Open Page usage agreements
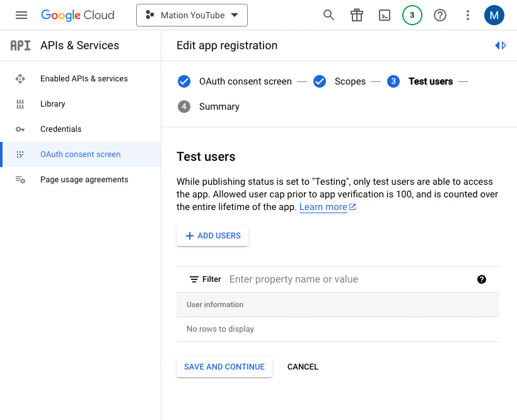The image size is (517, 420). 81,180
